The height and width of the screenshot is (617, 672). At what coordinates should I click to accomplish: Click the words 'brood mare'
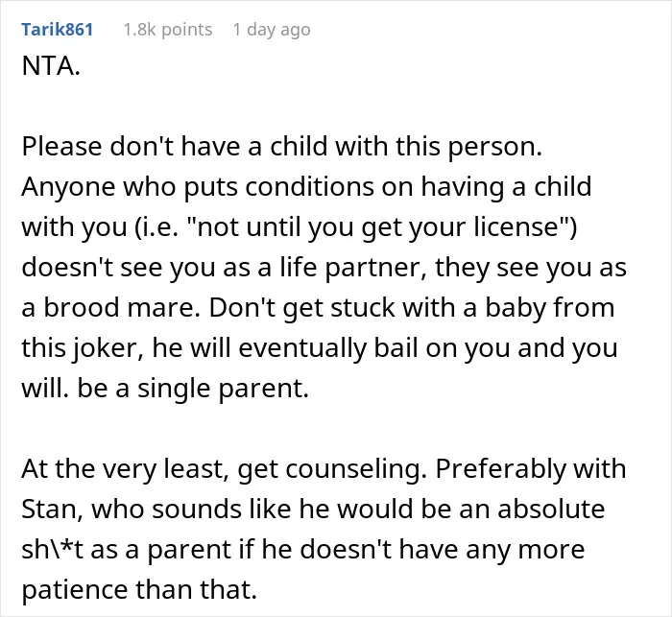122,307
